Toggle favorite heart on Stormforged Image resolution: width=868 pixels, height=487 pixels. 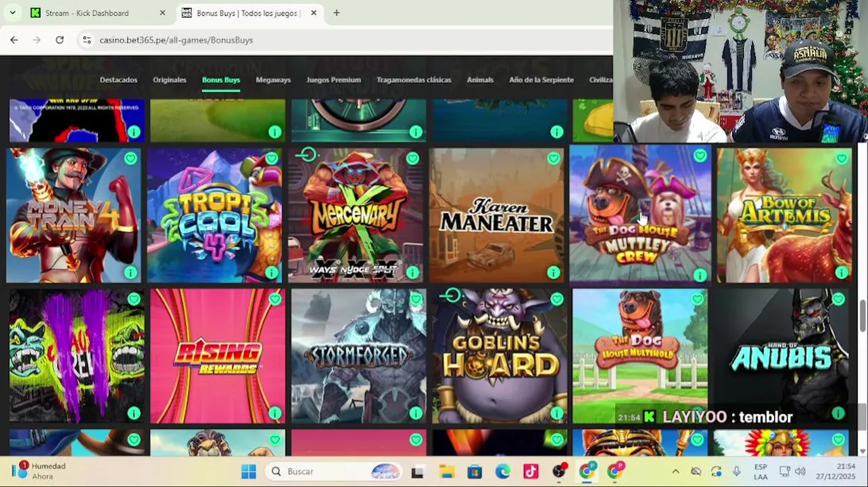tap(415, 299)
